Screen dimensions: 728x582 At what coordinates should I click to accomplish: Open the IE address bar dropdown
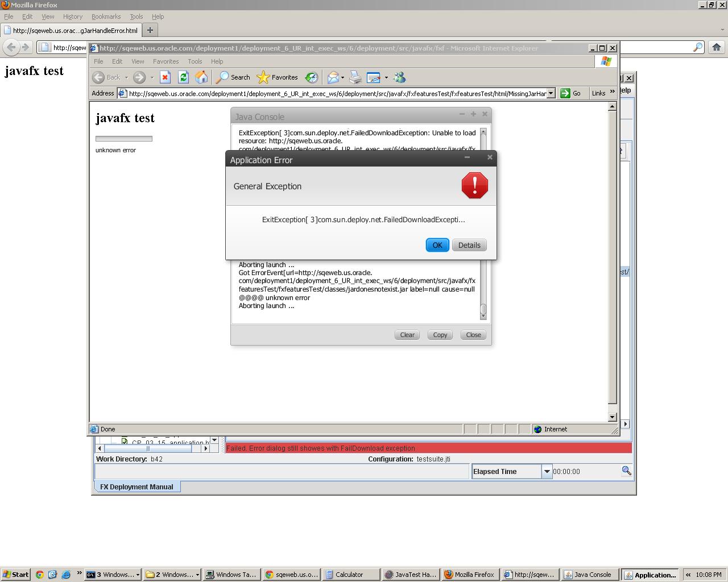tap(551, 93)
